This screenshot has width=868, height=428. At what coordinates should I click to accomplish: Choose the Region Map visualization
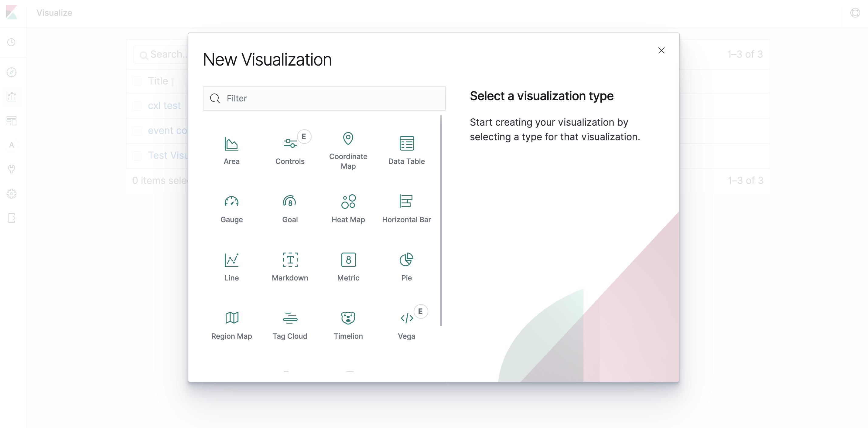click(x=231, y=325)
